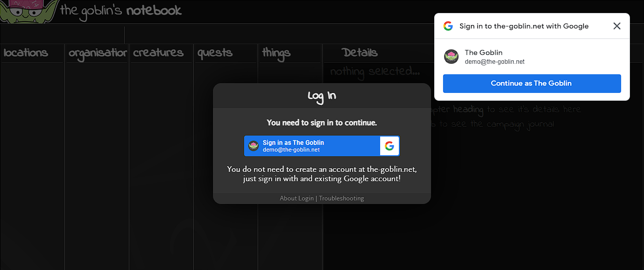Viewport: 644px width, 270px height.
Task: Click the Details panel heading
Action: [x=360, y=52]
